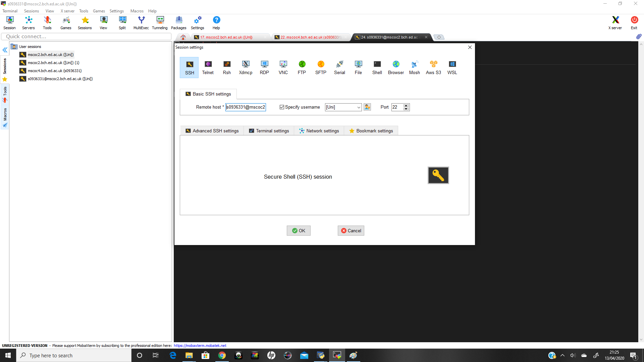Open the Advanced SSH settings tab

[212, 131]
